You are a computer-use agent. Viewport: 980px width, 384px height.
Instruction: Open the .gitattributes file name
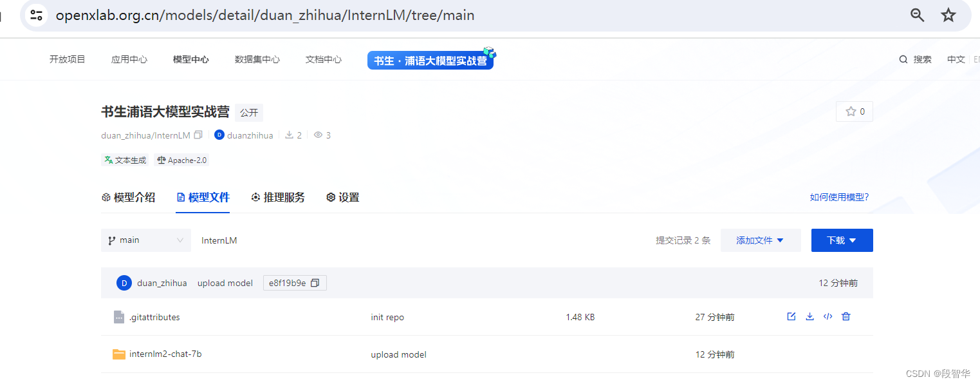pos(154,317)
